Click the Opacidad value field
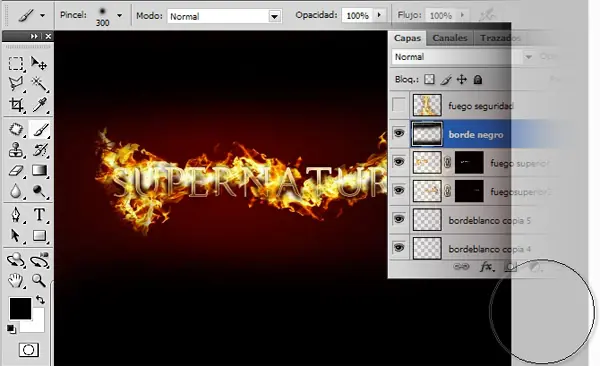This screenshot has width=600, height=366. 357,15
